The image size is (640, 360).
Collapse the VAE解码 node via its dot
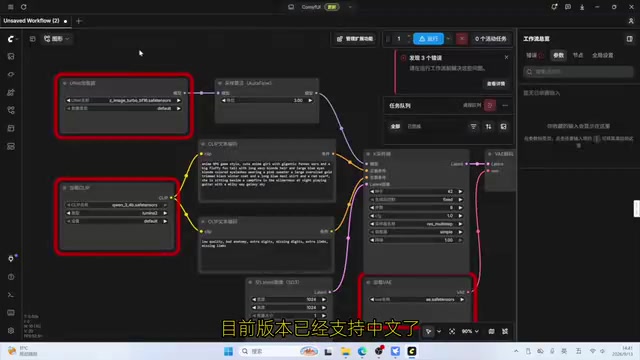pos(490,154)
